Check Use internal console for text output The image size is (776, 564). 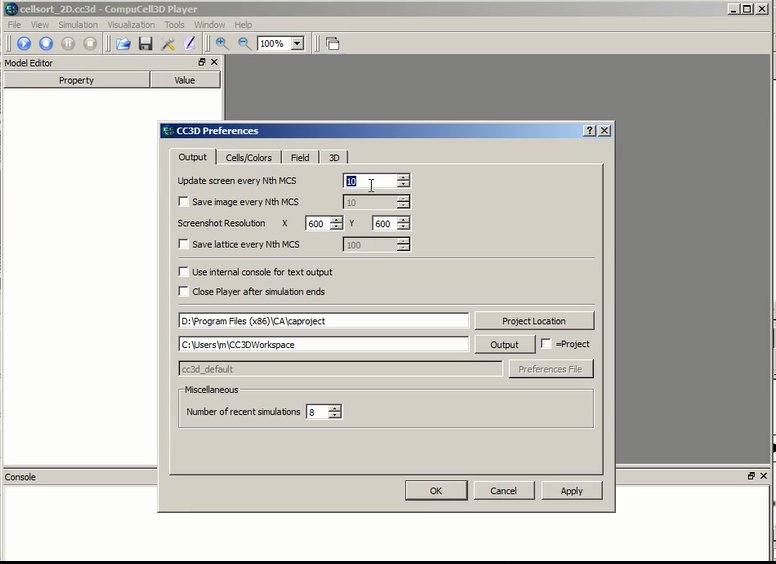pos(183,272)
